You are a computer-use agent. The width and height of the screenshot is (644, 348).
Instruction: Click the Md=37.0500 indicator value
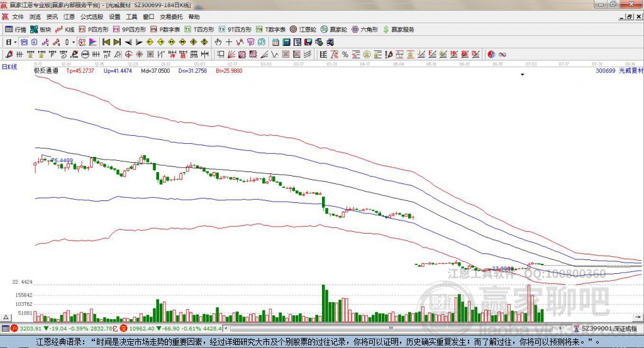(155, 70)
